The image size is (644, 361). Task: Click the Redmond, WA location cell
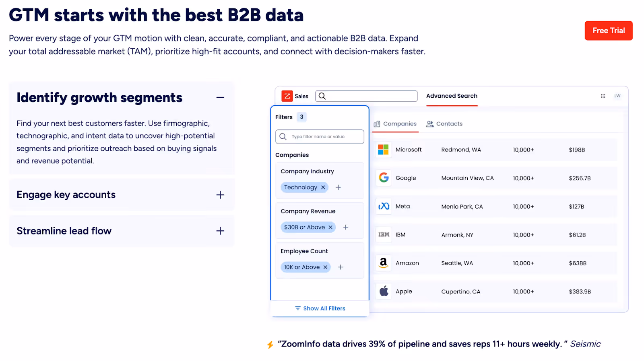click(461, 150)
